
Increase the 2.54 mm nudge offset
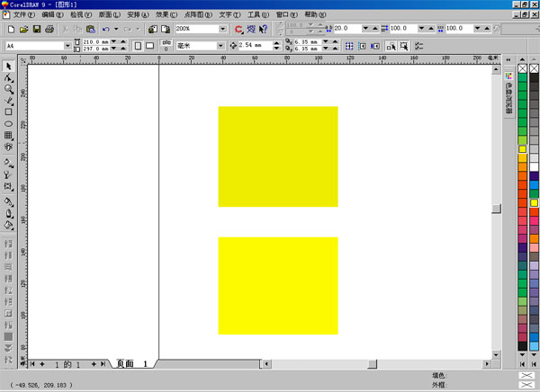[276, 43]
